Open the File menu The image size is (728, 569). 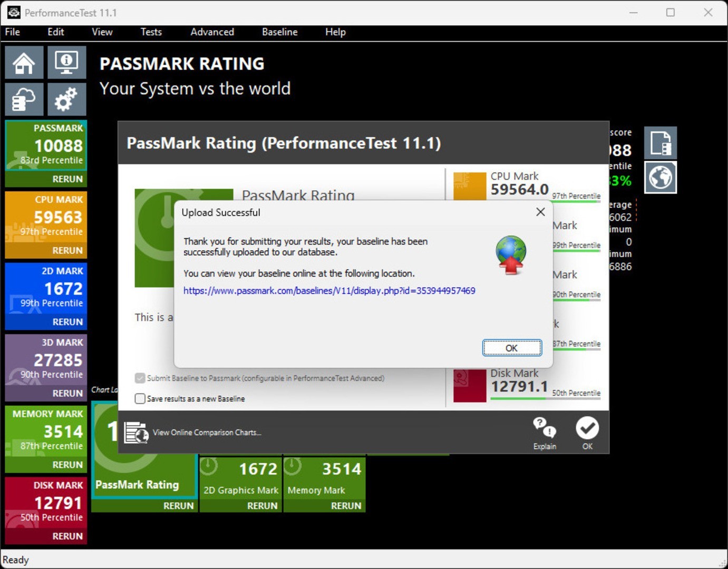click(x=13, y=32)
